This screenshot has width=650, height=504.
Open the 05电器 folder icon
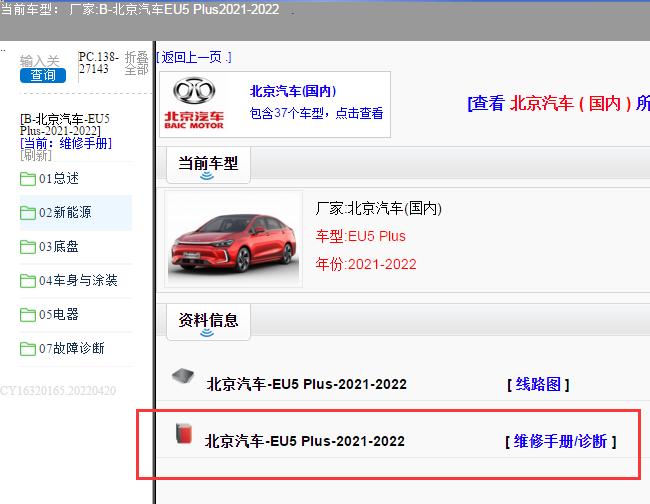click(x=28, y=315)
